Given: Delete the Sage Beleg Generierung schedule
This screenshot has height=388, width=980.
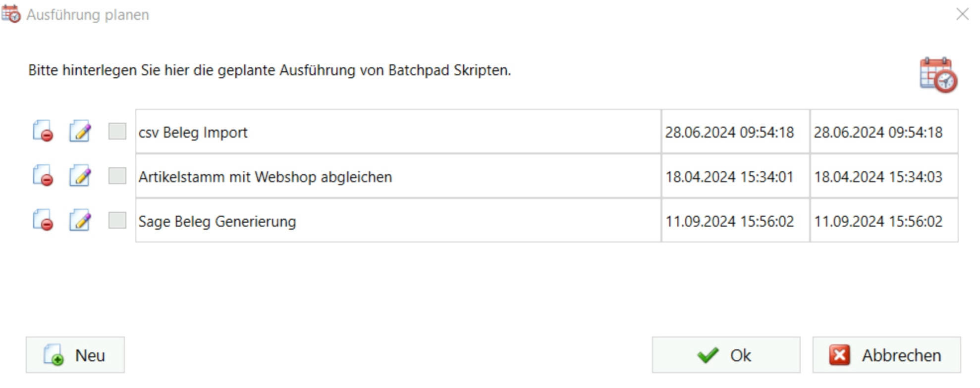Looking at the screenshot, I should point(43,221).
